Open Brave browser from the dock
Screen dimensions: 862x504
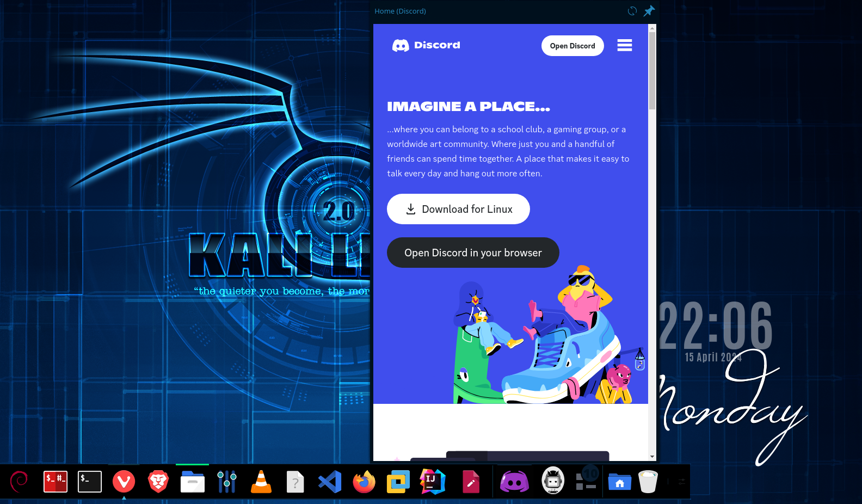tap(158, 482)
